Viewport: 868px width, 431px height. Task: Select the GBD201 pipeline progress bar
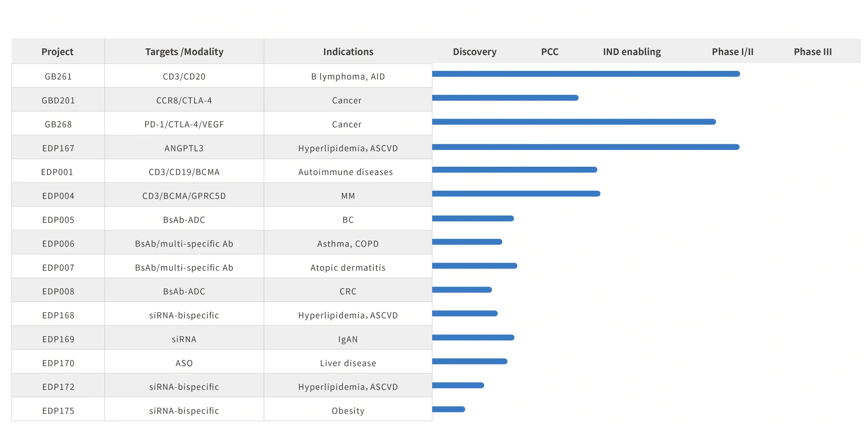(505, 98)
